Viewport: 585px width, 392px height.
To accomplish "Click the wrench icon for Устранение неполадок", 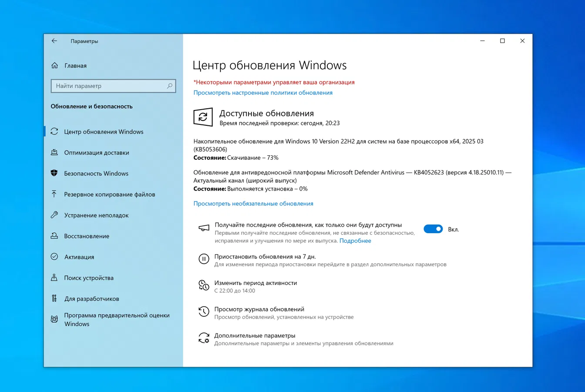I will pos(54,215).
